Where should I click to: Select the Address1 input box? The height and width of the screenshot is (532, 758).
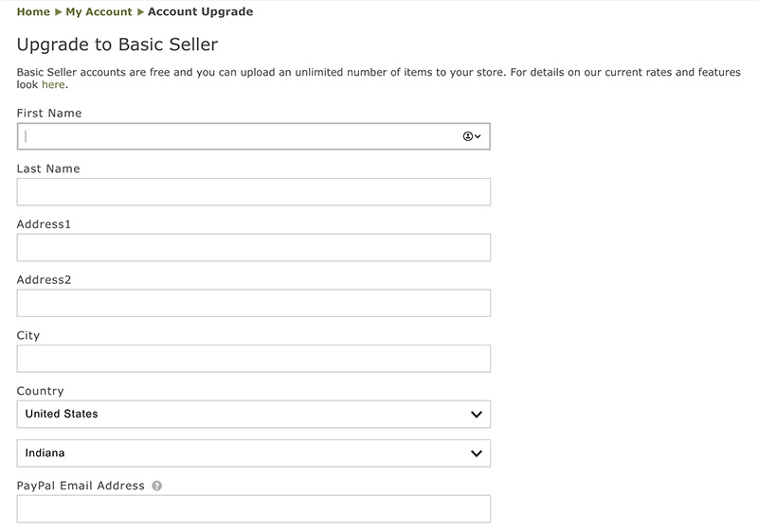[253, 248]
